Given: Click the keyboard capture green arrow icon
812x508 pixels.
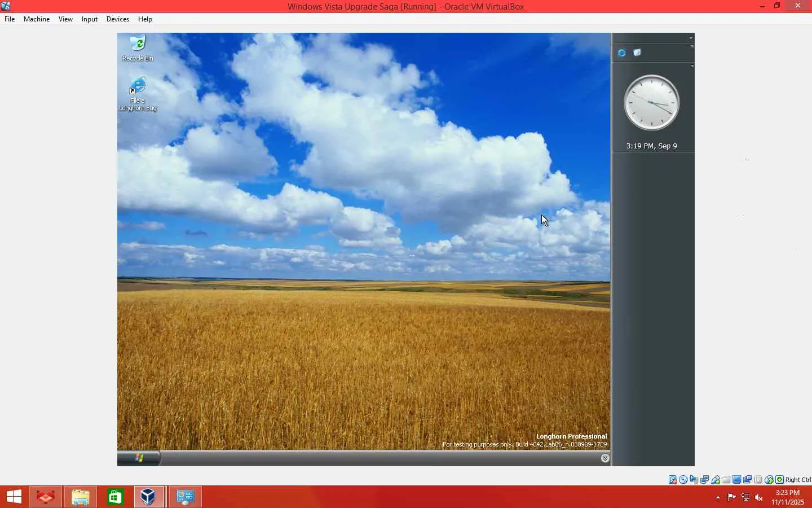Looking at the screenshot, I should point(780,480).
